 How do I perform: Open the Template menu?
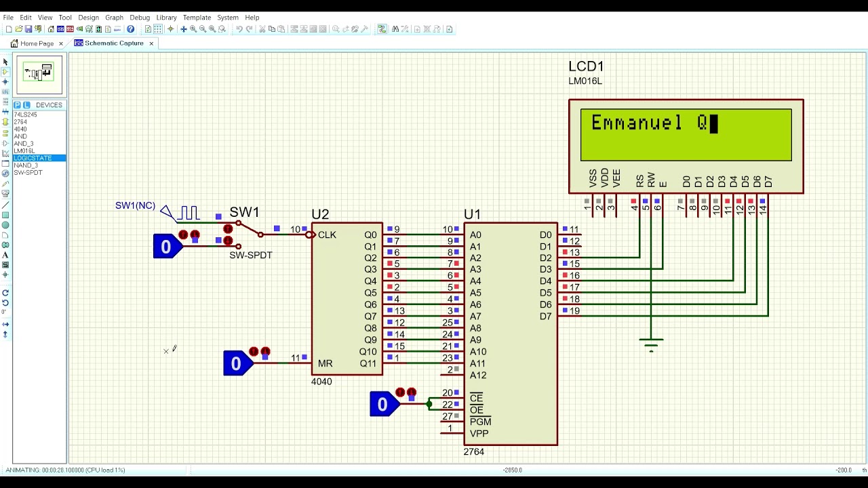(197, 18)
